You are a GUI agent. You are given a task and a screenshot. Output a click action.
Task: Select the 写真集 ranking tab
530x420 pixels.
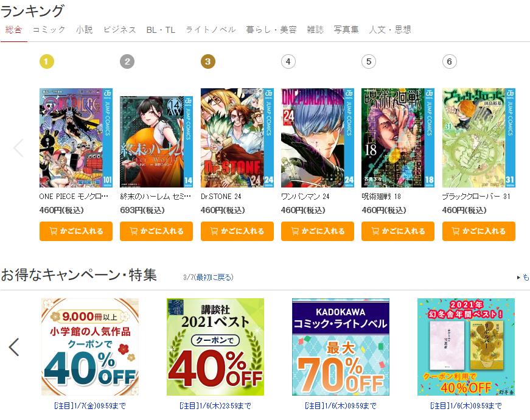tap(346, 30)
